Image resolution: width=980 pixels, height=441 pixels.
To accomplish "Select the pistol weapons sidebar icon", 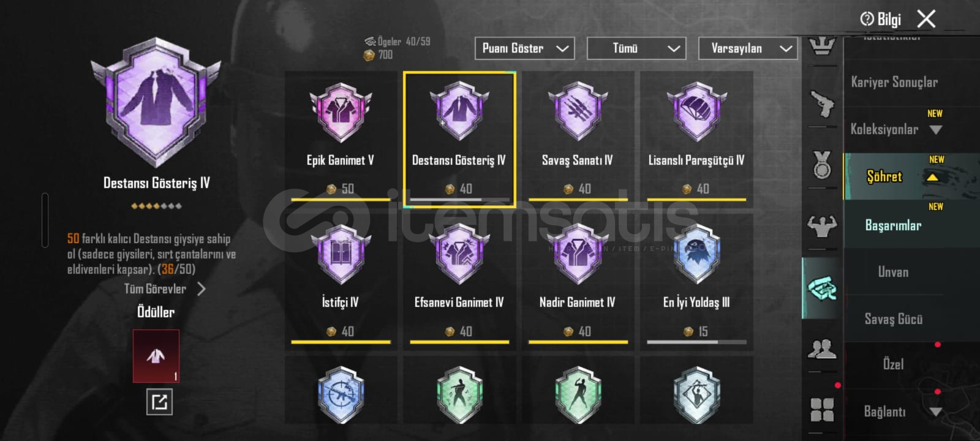I will click(821, 105).
